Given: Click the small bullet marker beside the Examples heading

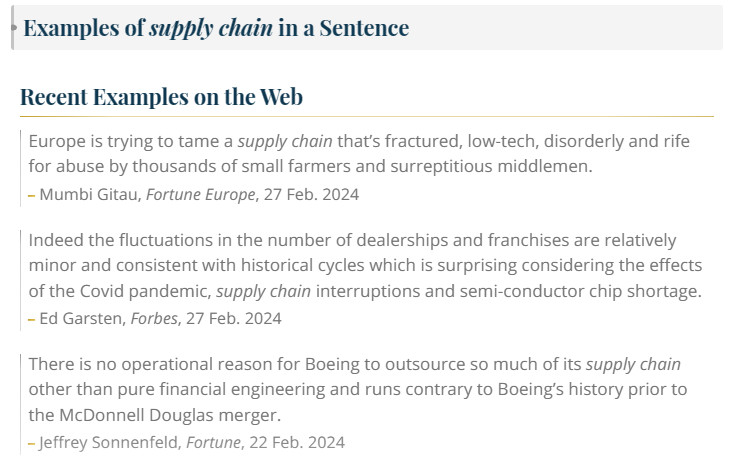Looking at the screenshot, I should (13, 27).
